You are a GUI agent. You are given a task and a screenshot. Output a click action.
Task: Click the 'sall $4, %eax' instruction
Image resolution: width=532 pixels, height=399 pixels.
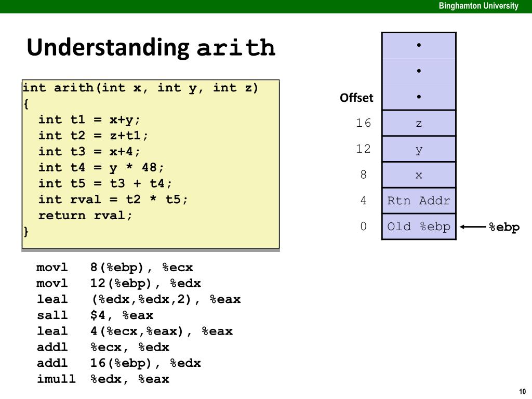pyautogui.click(x=95, y=315)
